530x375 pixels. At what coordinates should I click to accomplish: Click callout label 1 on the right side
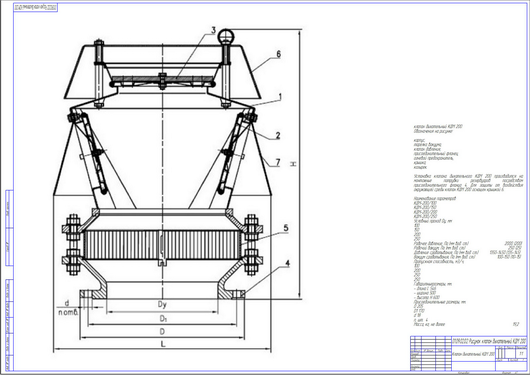pos(280,97)
